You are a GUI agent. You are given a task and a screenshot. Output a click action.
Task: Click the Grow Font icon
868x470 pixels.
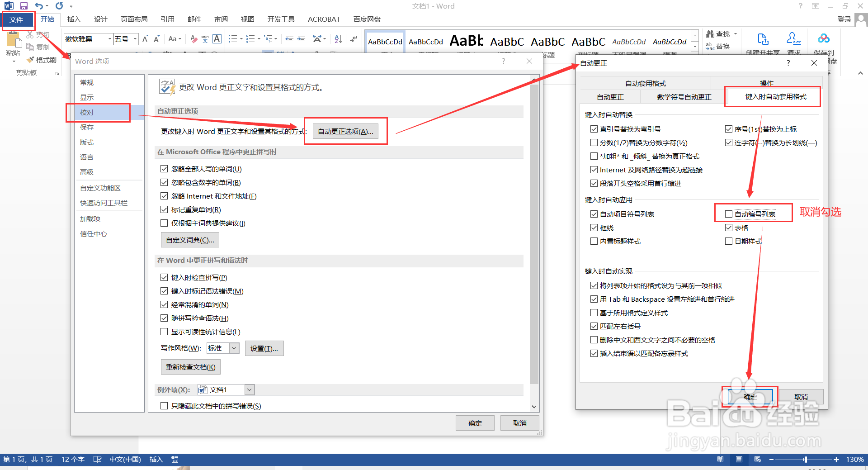coord(145,39)
